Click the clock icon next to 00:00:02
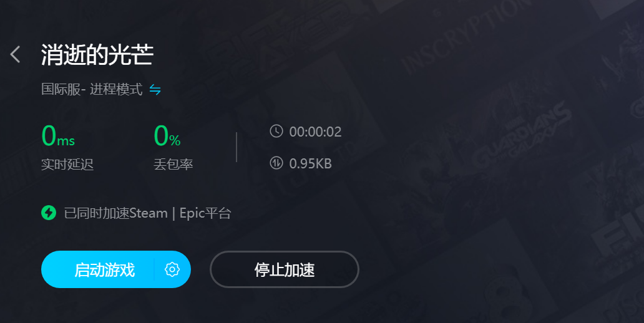 click(276, 132)
